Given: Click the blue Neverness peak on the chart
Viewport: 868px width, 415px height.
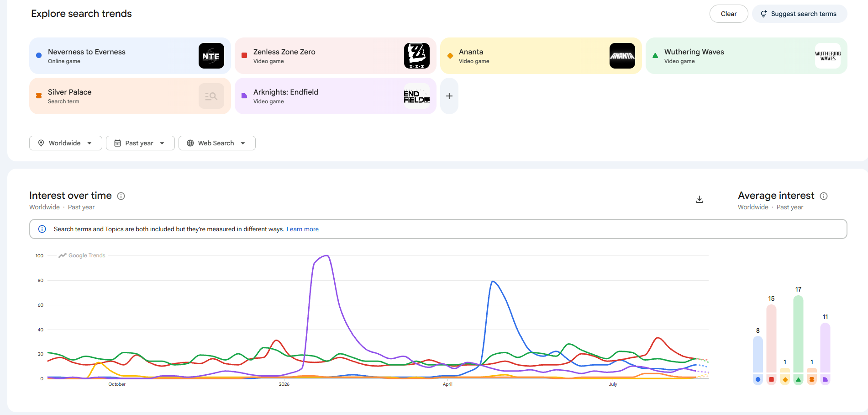Looking at the screenshot, I should tap(492, 282).
